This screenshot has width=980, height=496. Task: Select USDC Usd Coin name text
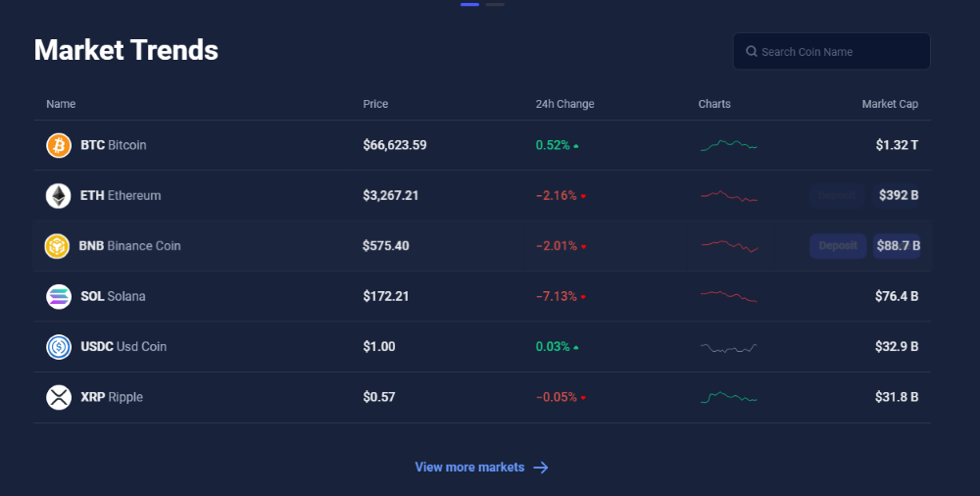tap(123, 346)
